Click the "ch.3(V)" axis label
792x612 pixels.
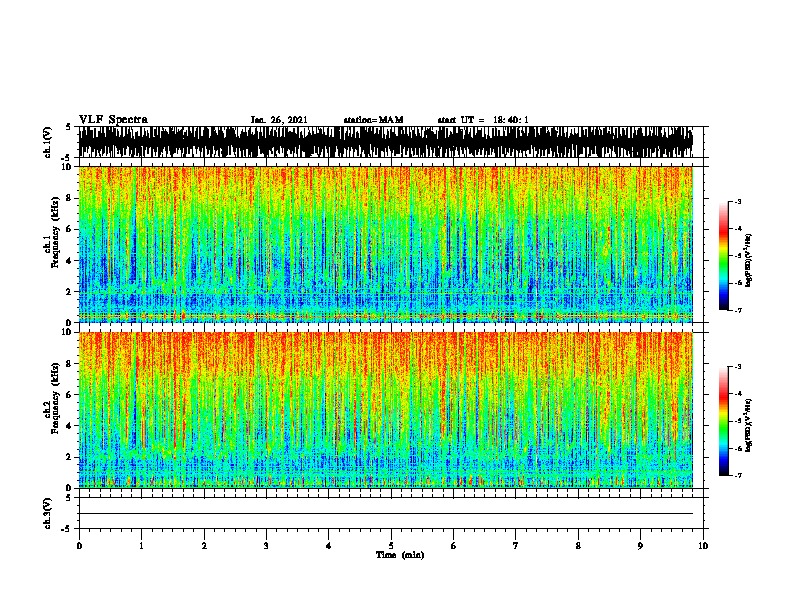coord(48,513)
